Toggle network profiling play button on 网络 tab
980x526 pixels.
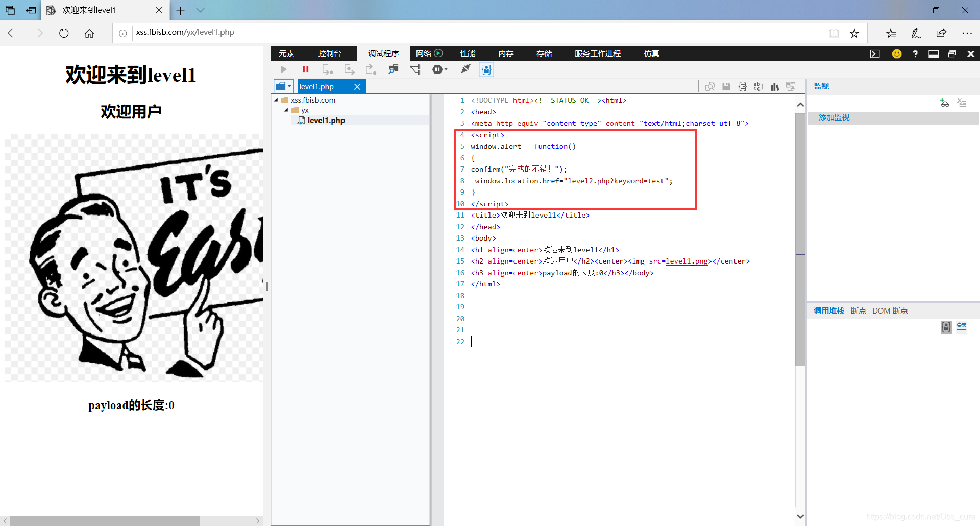[x=438, y=53]
